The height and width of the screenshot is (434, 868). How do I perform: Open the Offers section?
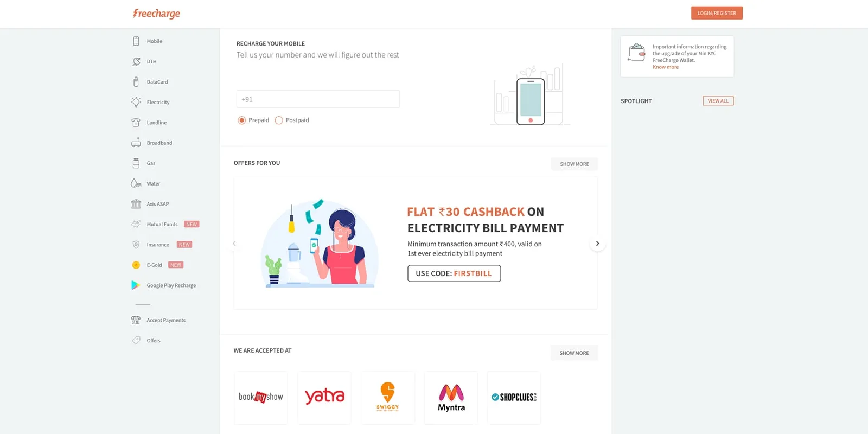(x=153, y=340)
